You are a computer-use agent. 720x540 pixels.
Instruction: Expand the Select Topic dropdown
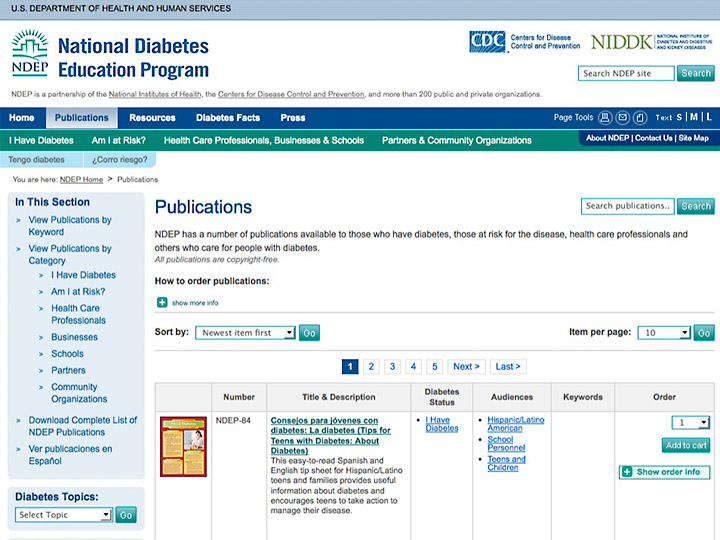click(64, 515)
